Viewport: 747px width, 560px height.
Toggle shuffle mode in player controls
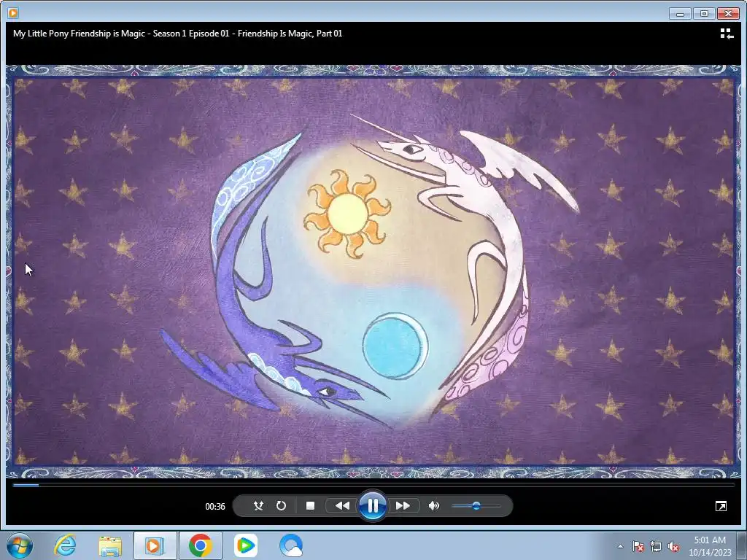[x=258, y=506]
